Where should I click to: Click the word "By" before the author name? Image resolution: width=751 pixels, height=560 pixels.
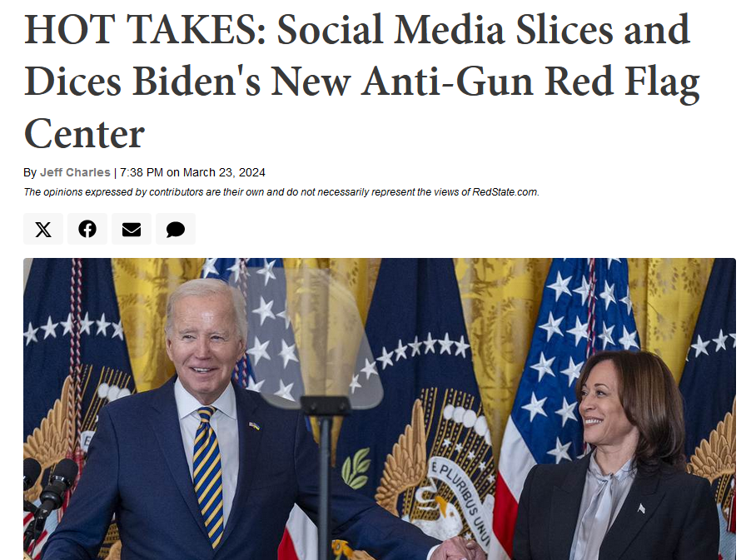tap(30, 172)
